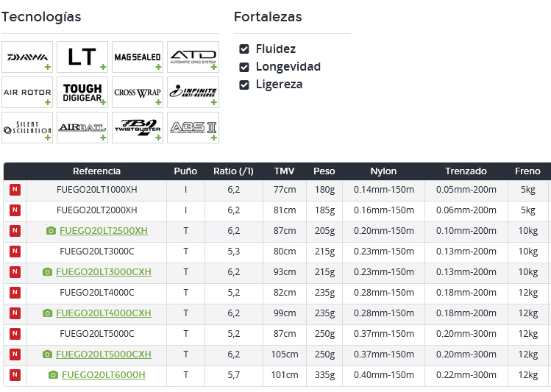The image size is (551, 392).
Task: Click the camera icon beside FUEGO20LT5000CXH
Action: pos(47,354)
